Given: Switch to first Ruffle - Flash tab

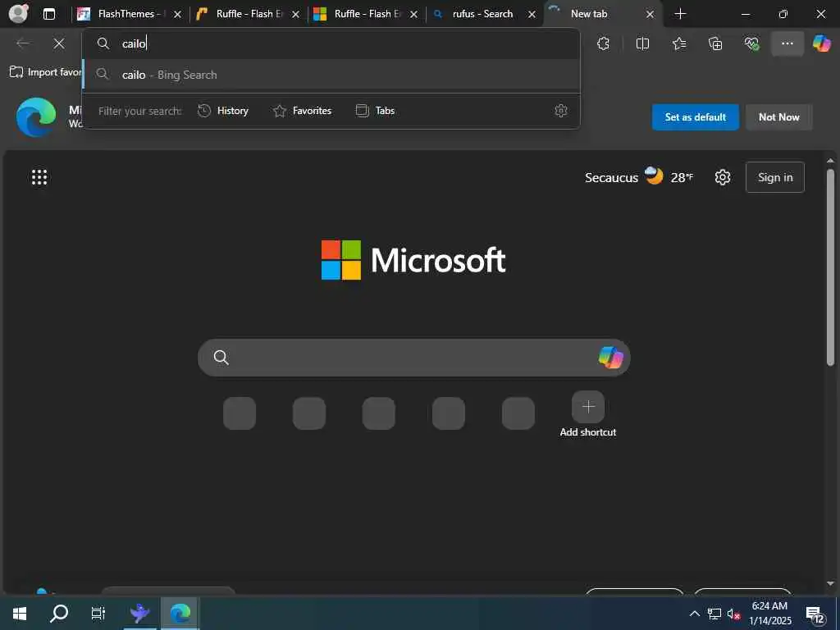Looking at the screenshot, I should [249, 14].
